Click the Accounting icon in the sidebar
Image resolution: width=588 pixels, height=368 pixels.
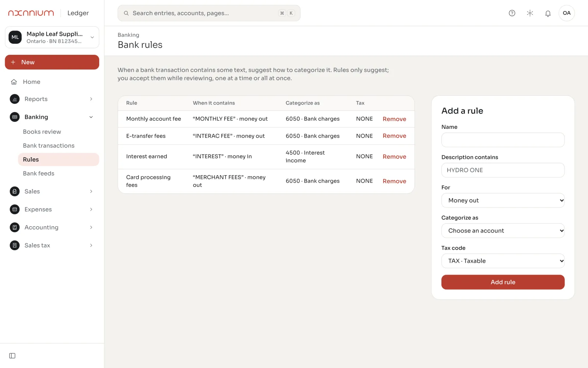tap(15, 227)
